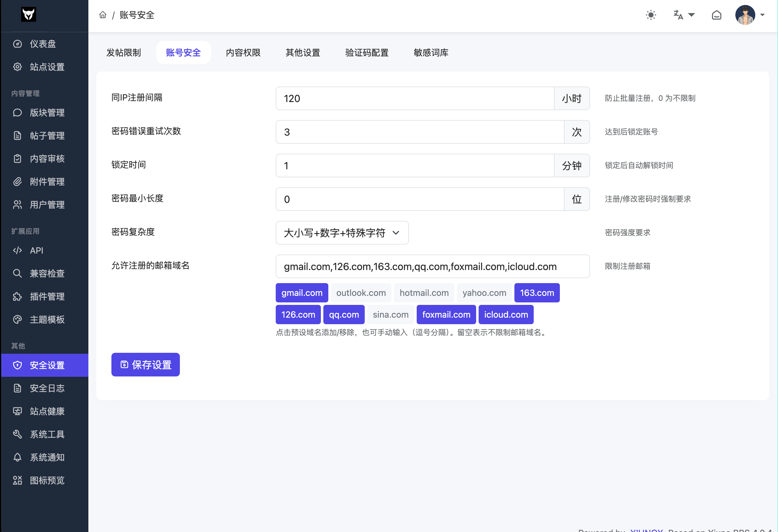Focus the 锁定时间 input field
The image size is (778, 532).
415,166
